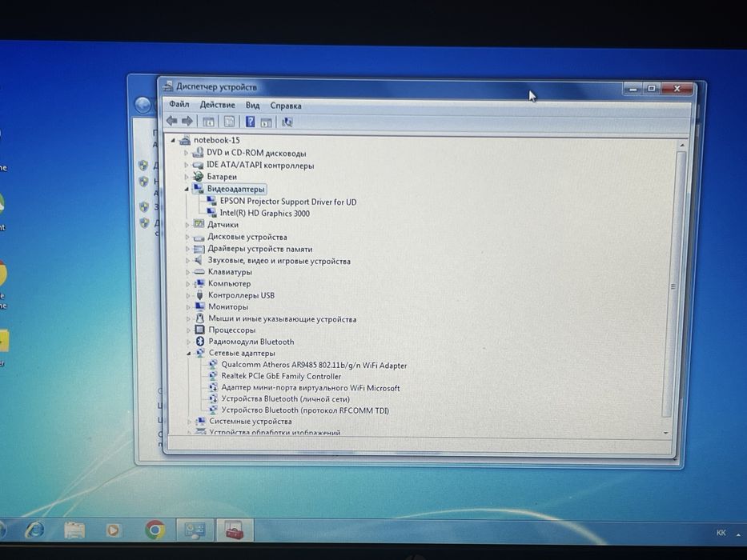Select Радиомодули Bluetooth row text

251,342
